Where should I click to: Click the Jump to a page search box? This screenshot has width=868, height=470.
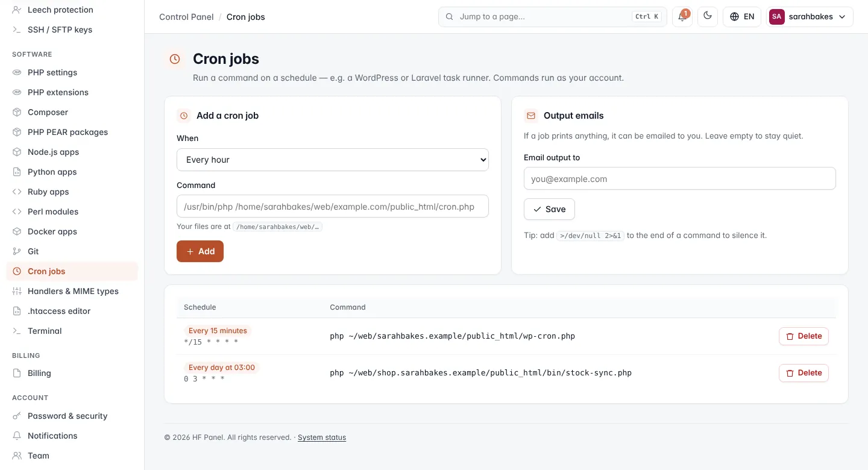(x=553, y=17)
